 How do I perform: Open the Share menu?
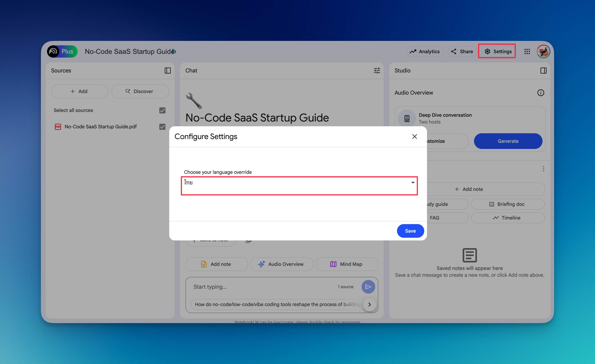point(462,51)
